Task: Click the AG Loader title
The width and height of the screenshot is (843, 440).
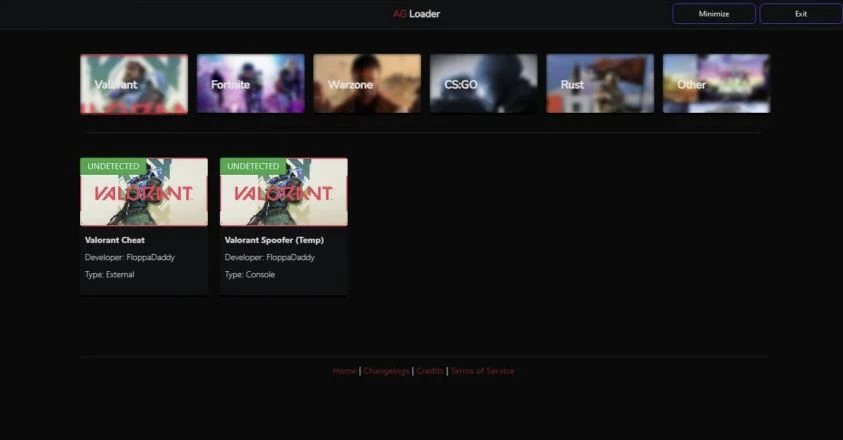Action: point(416,14)
